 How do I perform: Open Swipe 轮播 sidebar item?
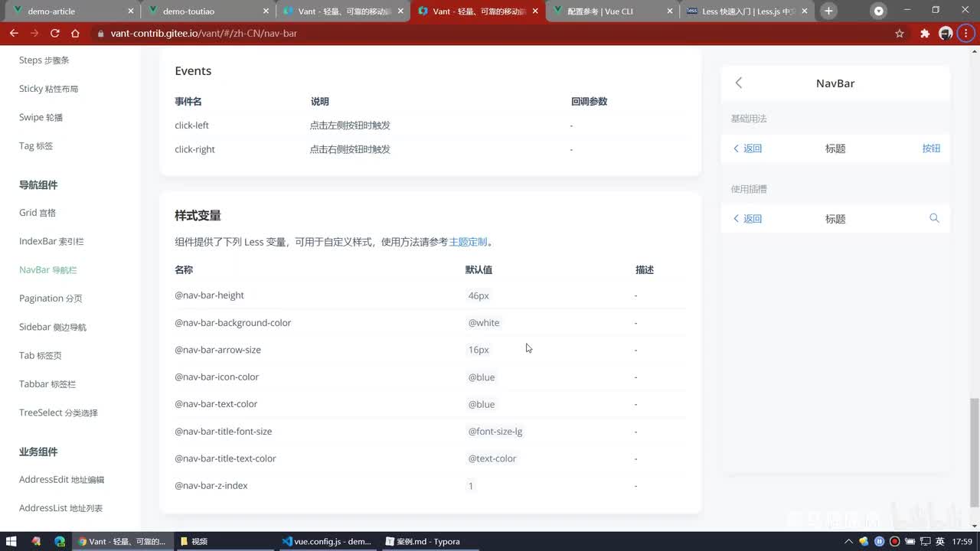click(x=41, y=117)
